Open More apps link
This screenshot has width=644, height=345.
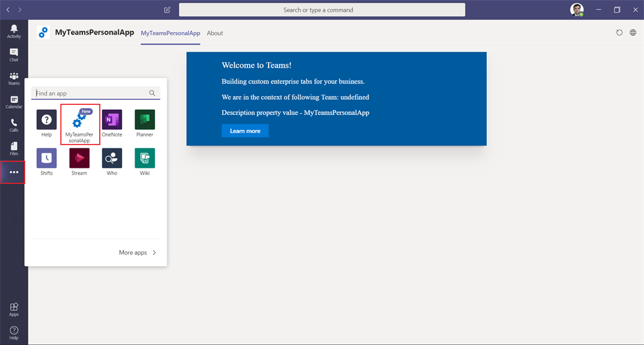pyautogui.click(x=133, y=253)
